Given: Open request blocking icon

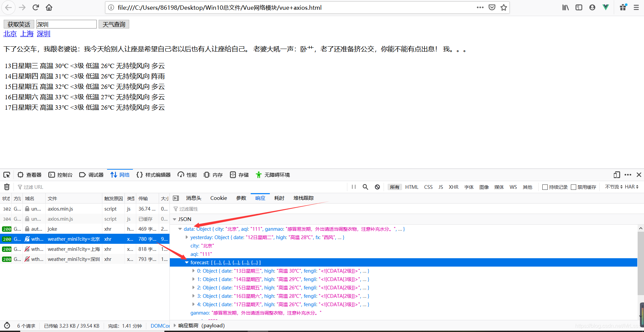Looking at the screenshot, I should click(378, 187).
